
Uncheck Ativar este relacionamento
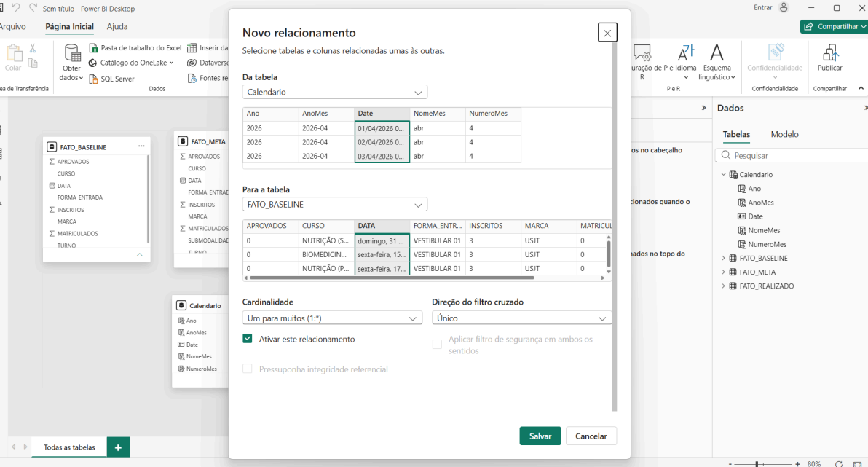tap(248, 339)
